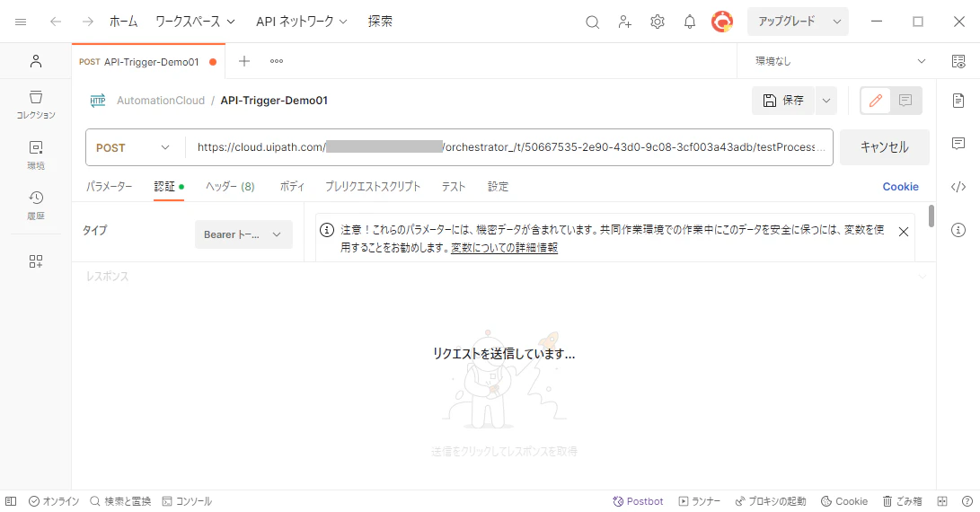Add a new request tab
980x512 pixels.
244,61
